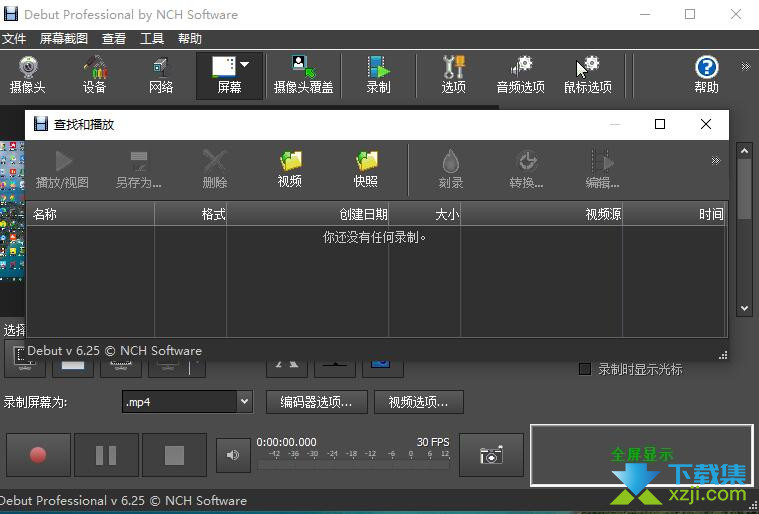Click the pause recording button

pyautogui.click(x=106, y=455)
